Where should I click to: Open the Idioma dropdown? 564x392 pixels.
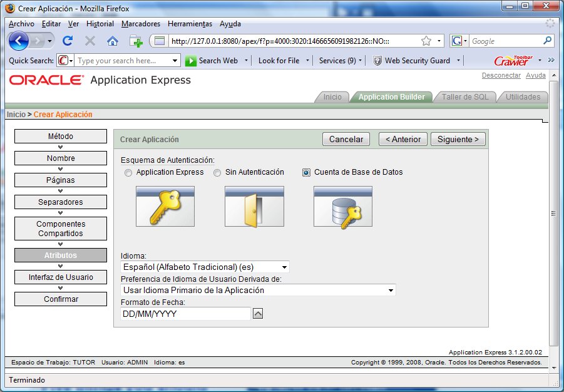pyautogui.click(x=205, y=267)
